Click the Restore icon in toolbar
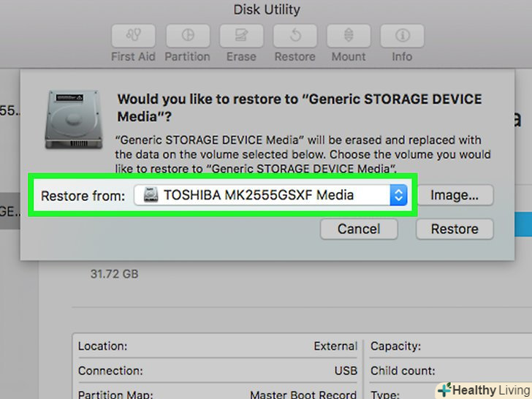 [294, 35]
